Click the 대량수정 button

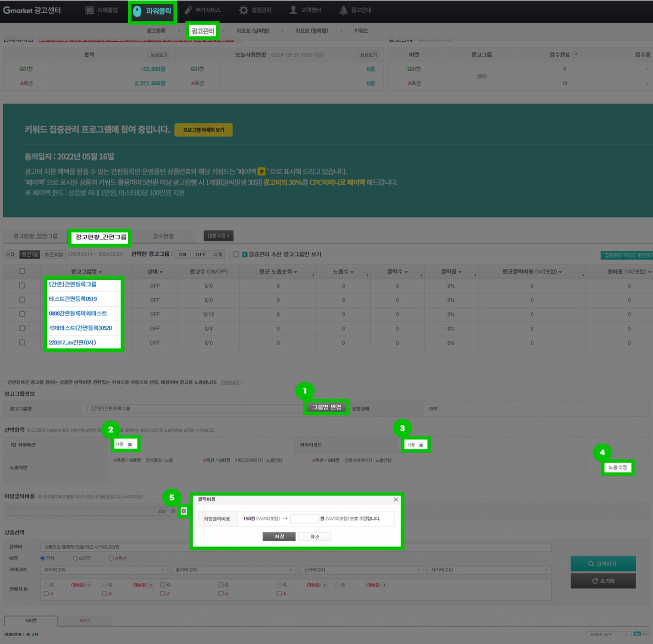[218, 236]
